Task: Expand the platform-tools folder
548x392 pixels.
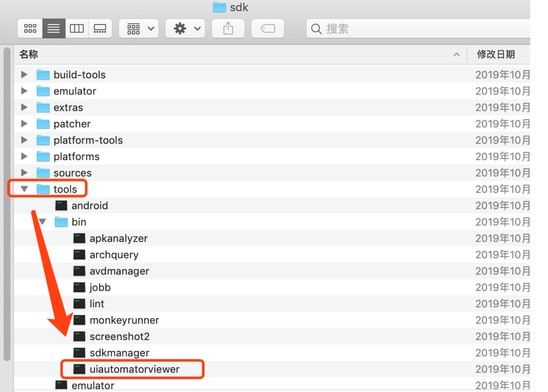Action: 24,140
